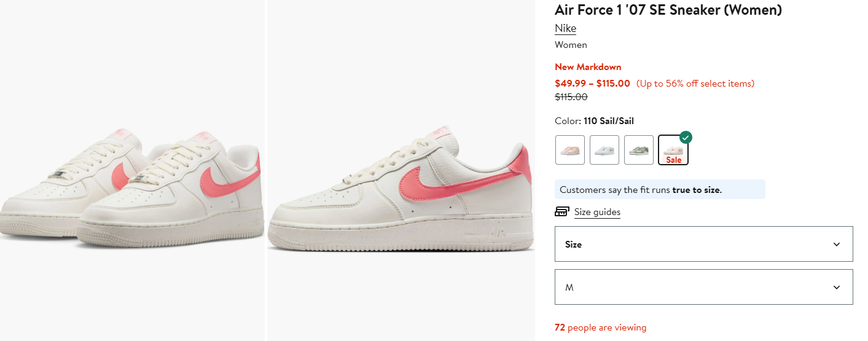Click the "72 people are viewing" notice
This screenshot has width=868, height=341.
(600, 327)
